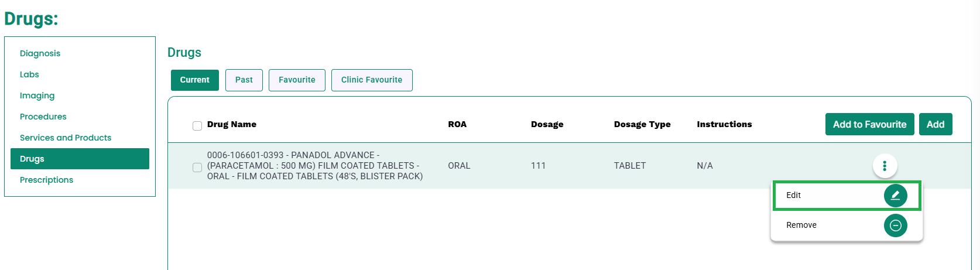This screenshot has width=980, height=270.
Task: Click the Panadol Advance drug name text
Action: [x=315, y=166]
